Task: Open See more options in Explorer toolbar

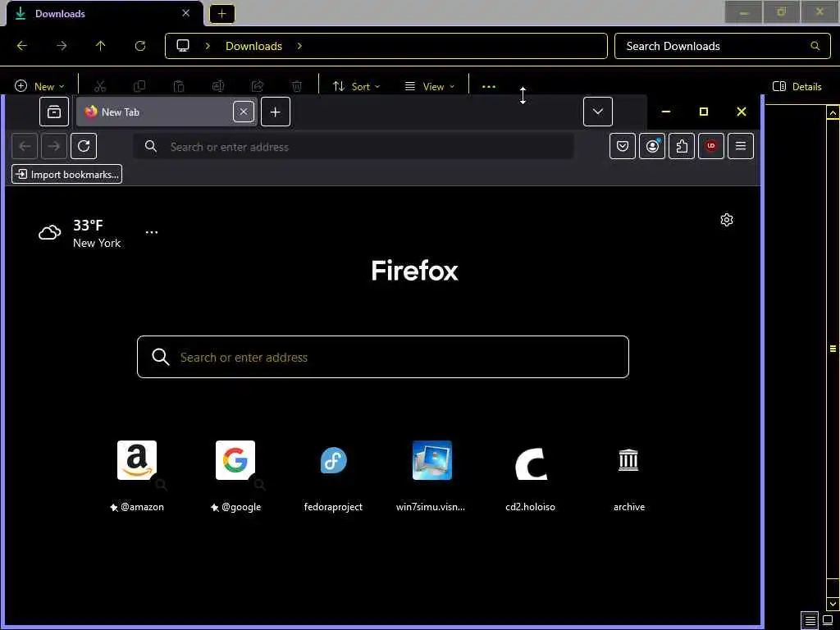Action: click(x=489, y=86)
